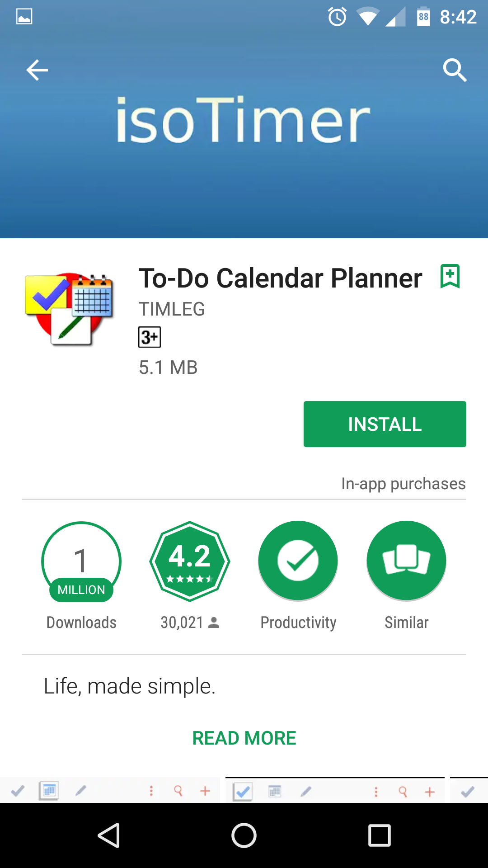The height and width of the screenshot is (868, 488).
Task: Tap the back arrow icon
Action: [x=37, y=70]
